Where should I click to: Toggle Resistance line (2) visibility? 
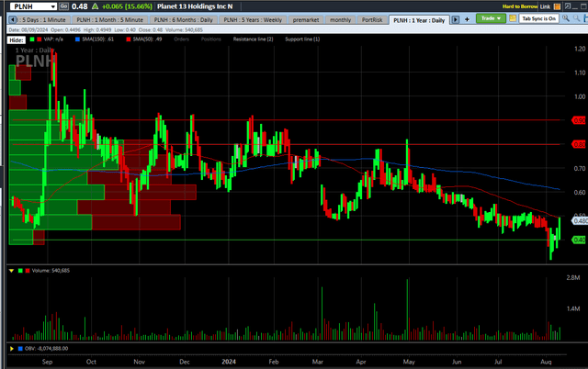point(254,39)
